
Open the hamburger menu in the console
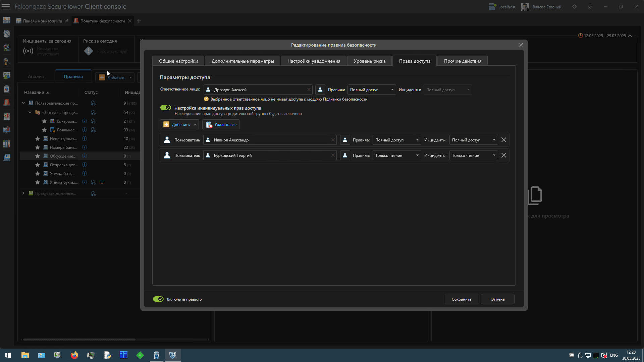(6, 7)
